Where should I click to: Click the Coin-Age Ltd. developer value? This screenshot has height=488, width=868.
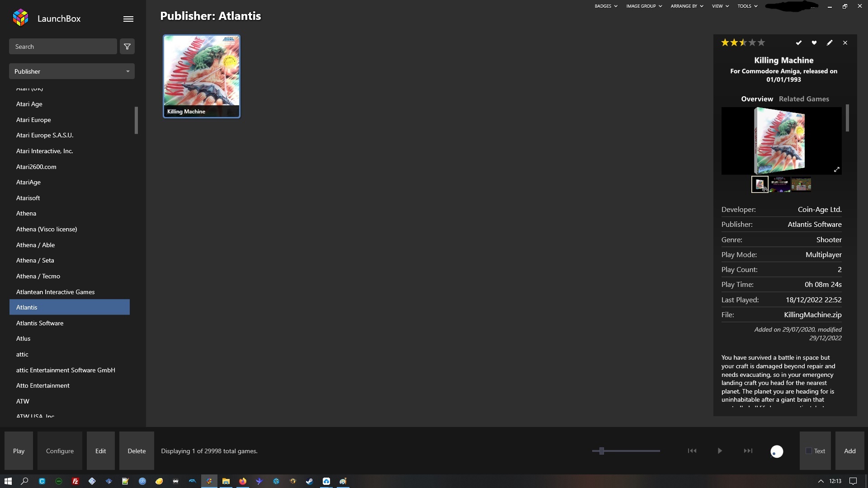820,210
